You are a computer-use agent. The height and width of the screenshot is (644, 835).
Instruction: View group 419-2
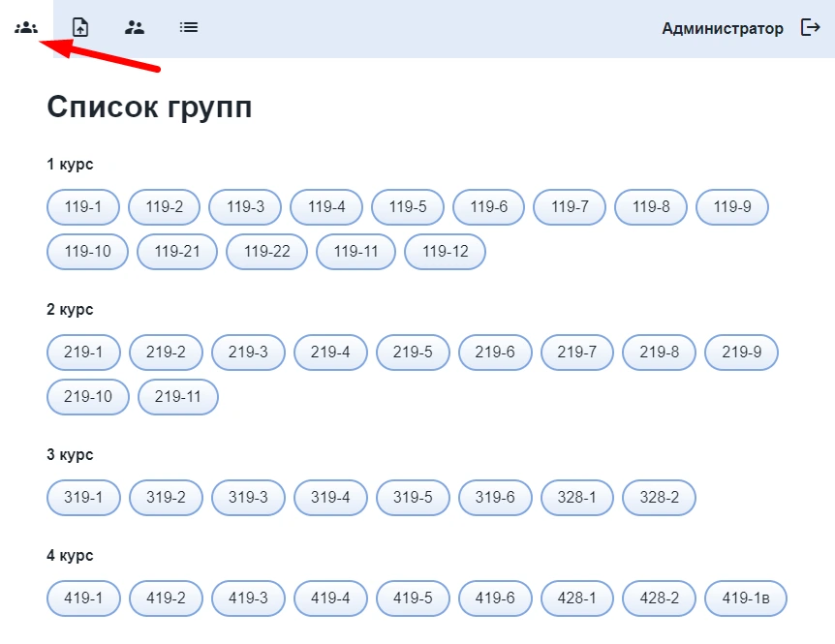pyautogui.click(x=166, y=598)
